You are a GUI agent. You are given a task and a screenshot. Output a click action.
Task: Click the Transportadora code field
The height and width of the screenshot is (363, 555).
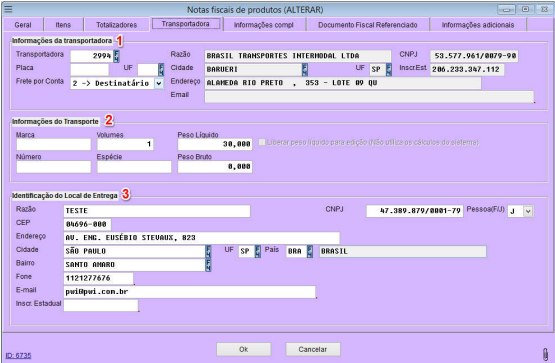click(x=91, y=56)
